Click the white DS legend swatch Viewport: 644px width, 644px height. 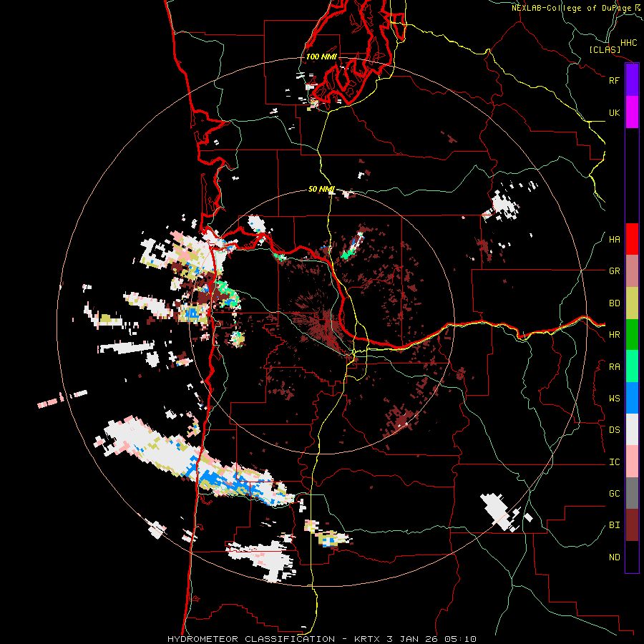coord(632,429)
